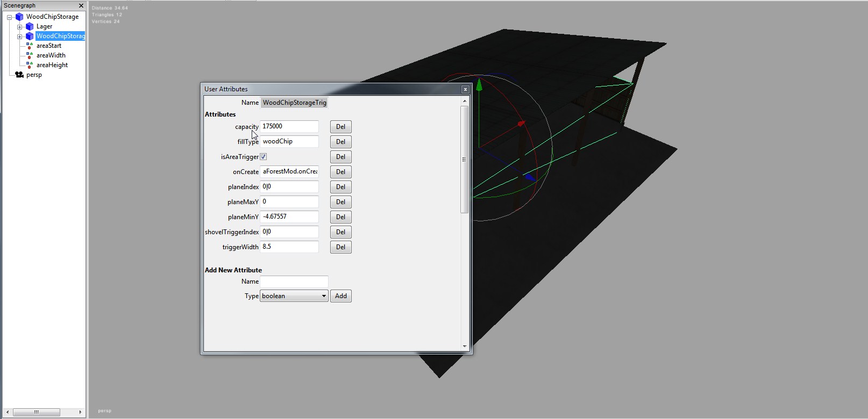Click the areaHeight transform group icon

pyautogui.click(x=30, y=65)
